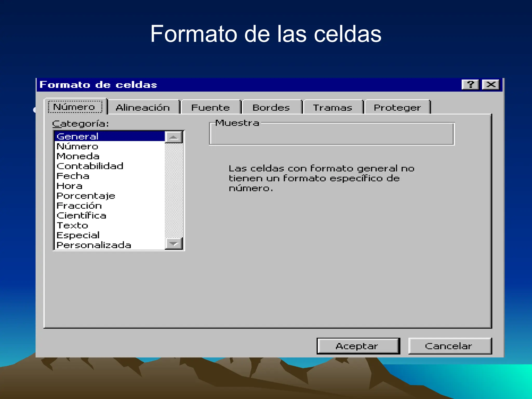
Task: Click the category list scroll down arrow
Action: pyautogui.click(x=174, y=244)
